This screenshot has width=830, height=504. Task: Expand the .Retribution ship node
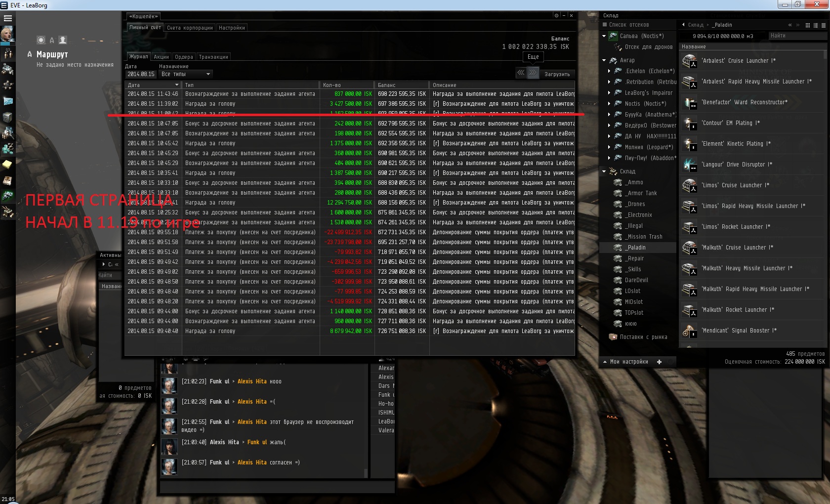click(609, 82)
